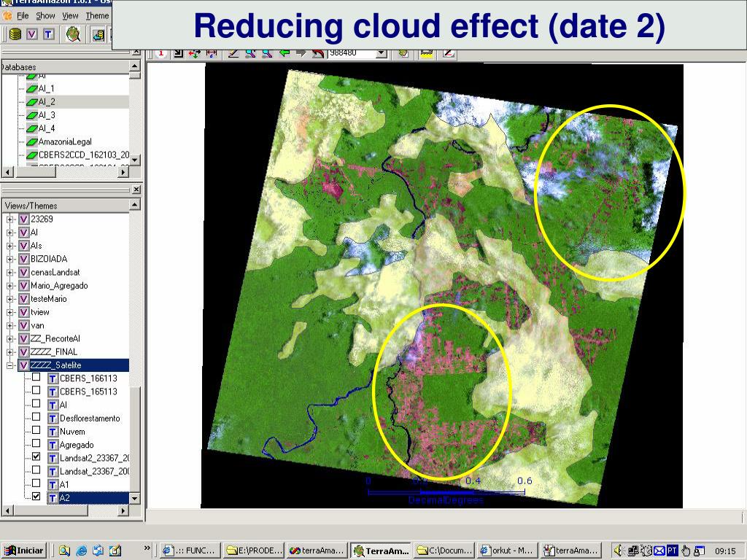Open Internet Explorer from quick launch

(82, 551)
